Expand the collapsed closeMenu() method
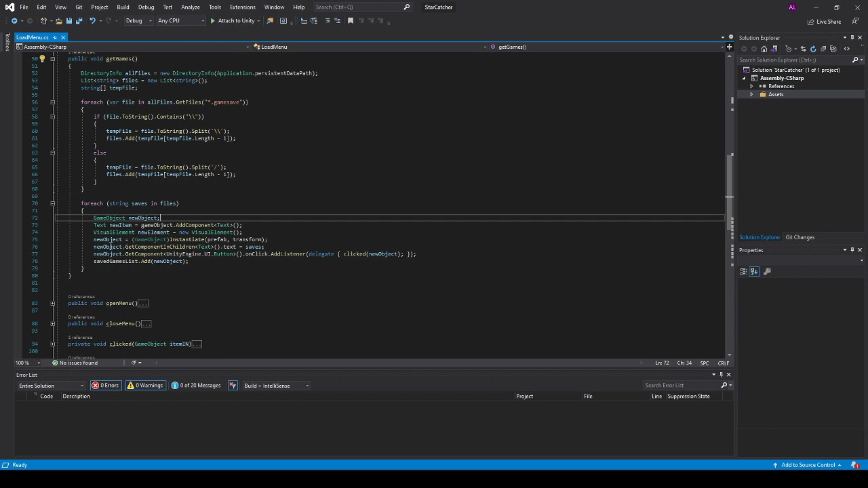868x488 pixels. click(52, 324)
